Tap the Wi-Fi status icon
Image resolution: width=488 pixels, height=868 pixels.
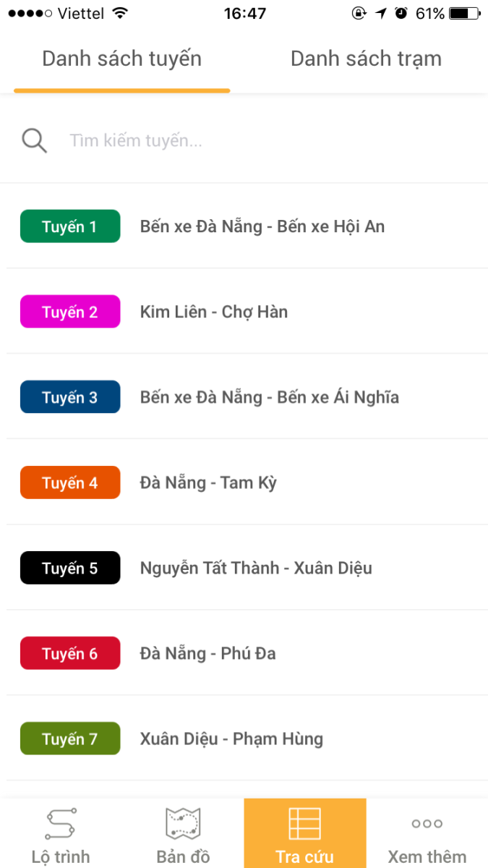pyautogui.click(x=121, y=14)
